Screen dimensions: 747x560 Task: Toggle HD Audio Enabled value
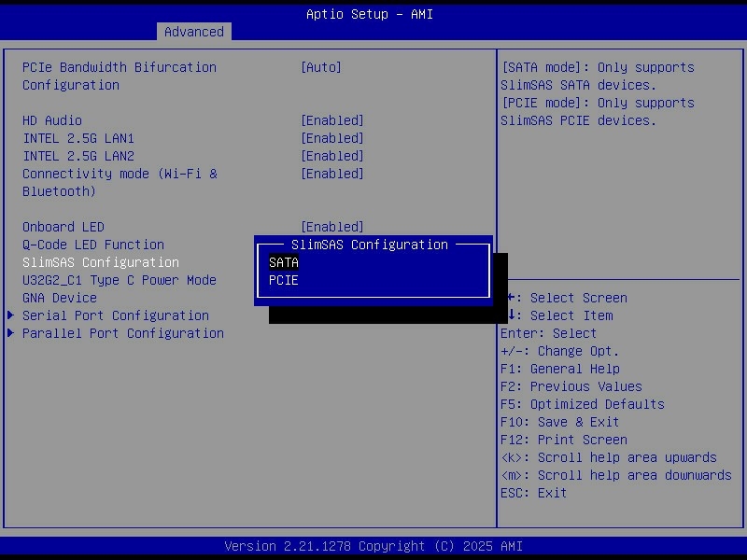(332, 120)
